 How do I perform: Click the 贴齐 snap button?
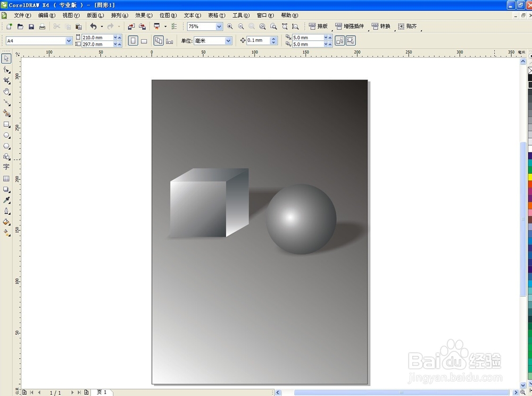(x=407, y=26)
